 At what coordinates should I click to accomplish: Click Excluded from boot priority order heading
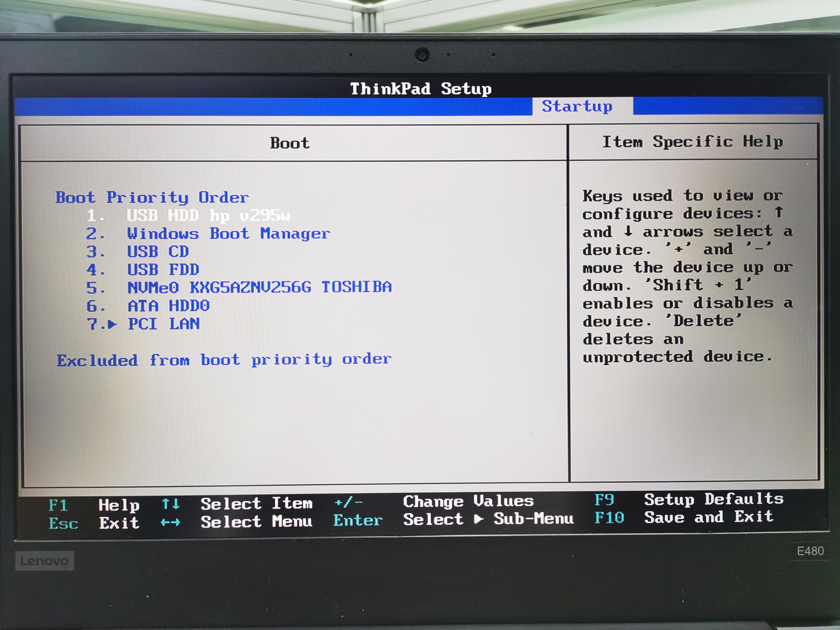pos(224,360)
